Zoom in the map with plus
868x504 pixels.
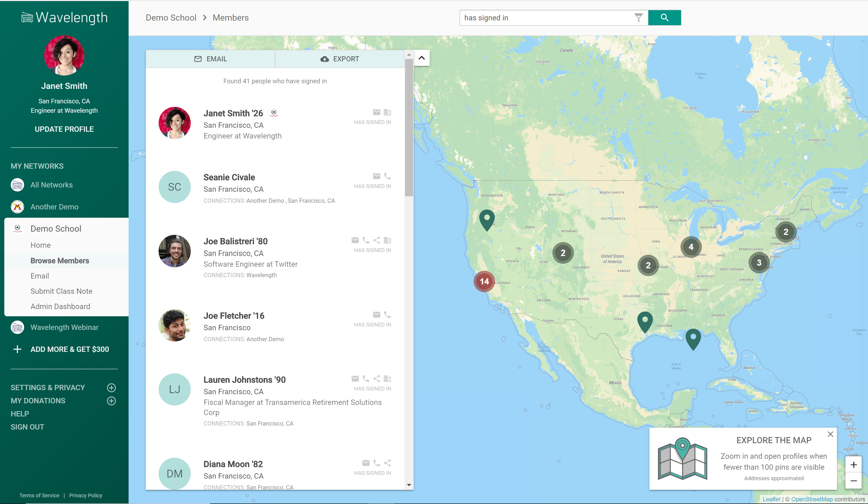[853, 465]
